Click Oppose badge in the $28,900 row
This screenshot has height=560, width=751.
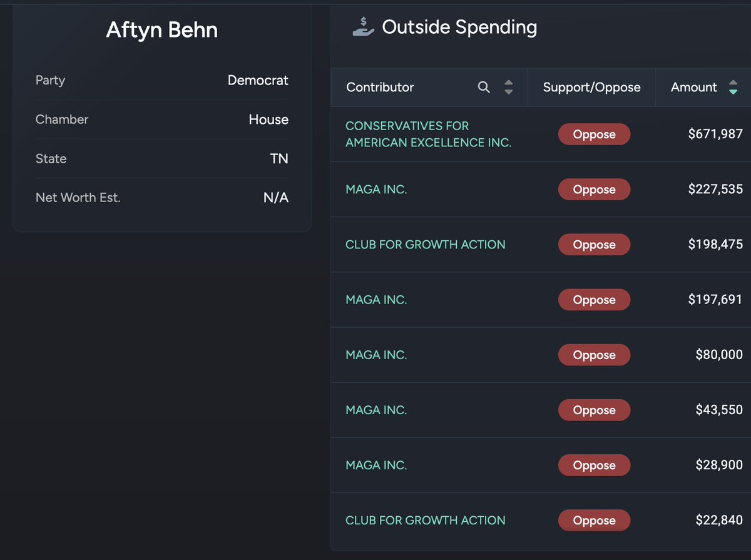click(x=594, y=465)
